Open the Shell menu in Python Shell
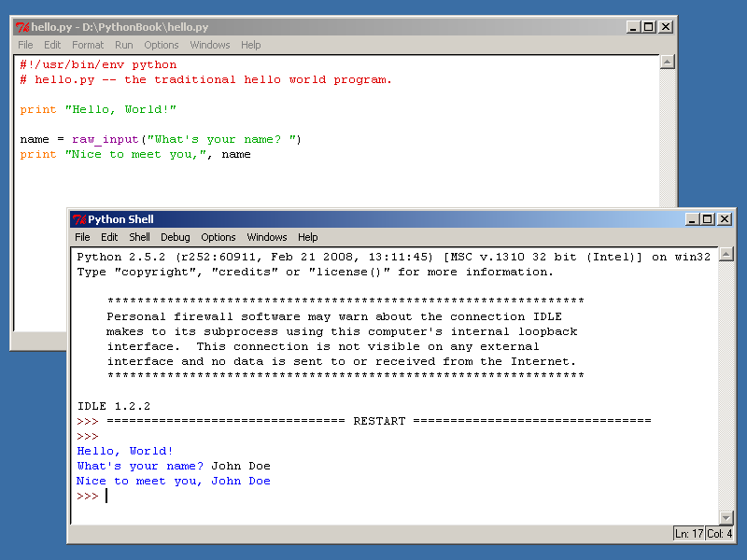 (139, 237)
